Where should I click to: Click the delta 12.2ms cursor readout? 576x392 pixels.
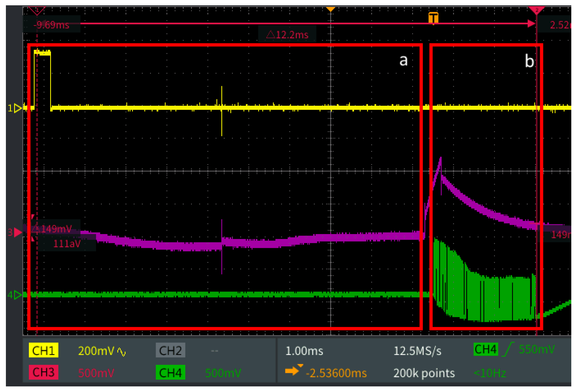[x=287, y=35]
